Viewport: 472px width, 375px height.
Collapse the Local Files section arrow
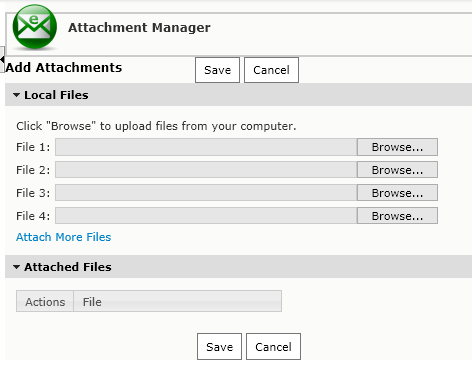click(16, 95)
